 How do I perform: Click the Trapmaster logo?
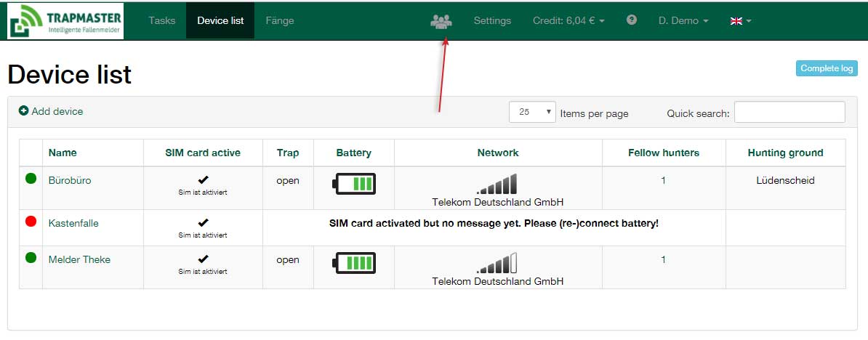(x=65, y=21)
